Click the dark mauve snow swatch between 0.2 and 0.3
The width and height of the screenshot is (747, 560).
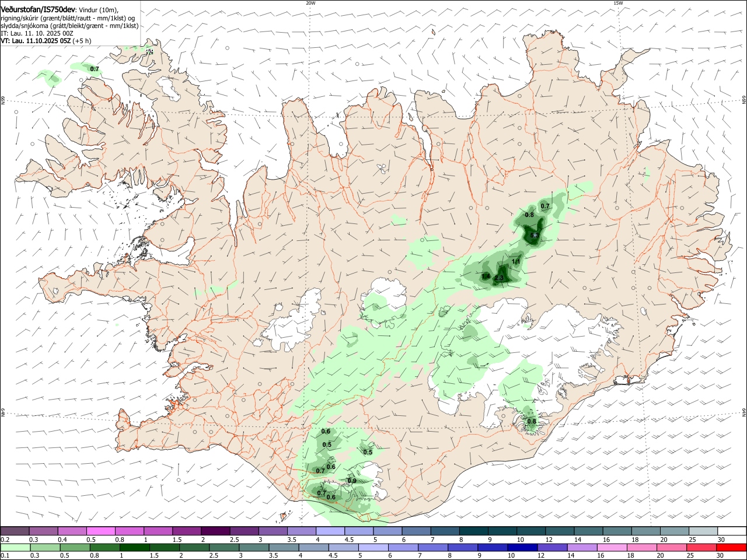pyautogui.click(x=15, y=531)
